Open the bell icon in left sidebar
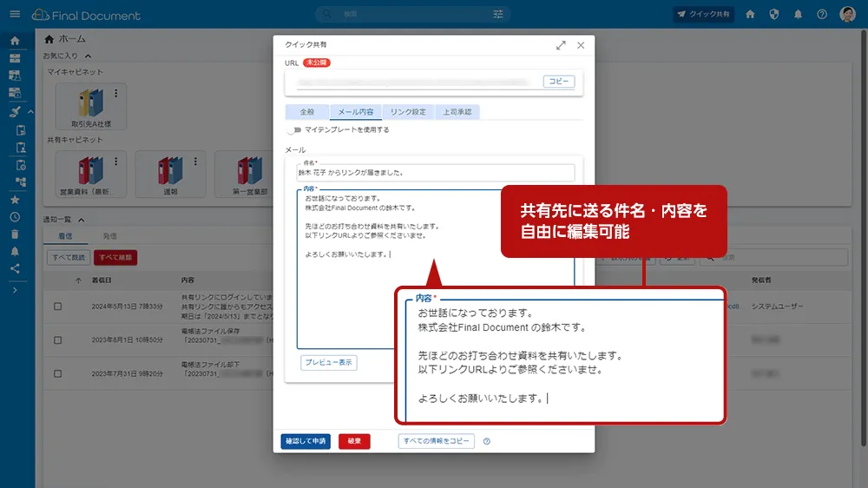Screen dimensions: 868x488 [15, 252]
